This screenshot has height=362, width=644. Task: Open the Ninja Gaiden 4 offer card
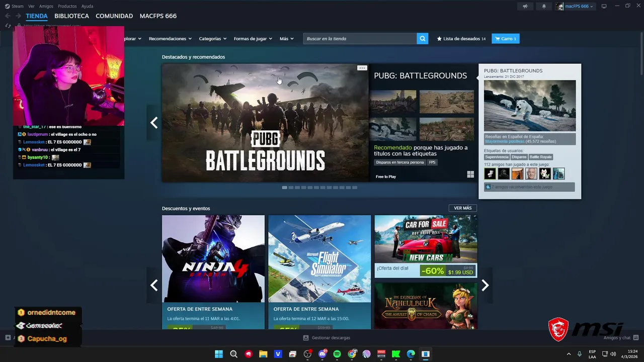[x=213, y=272]
